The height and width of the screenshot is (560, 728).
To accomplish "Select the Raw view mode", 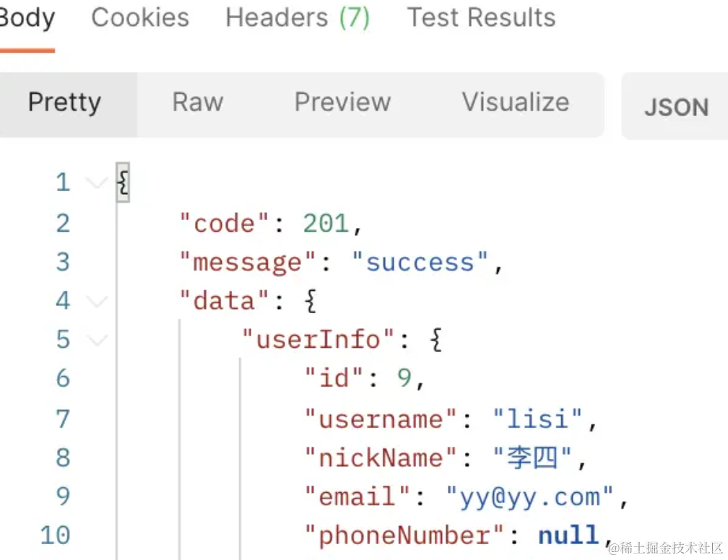I will [197, 102].
